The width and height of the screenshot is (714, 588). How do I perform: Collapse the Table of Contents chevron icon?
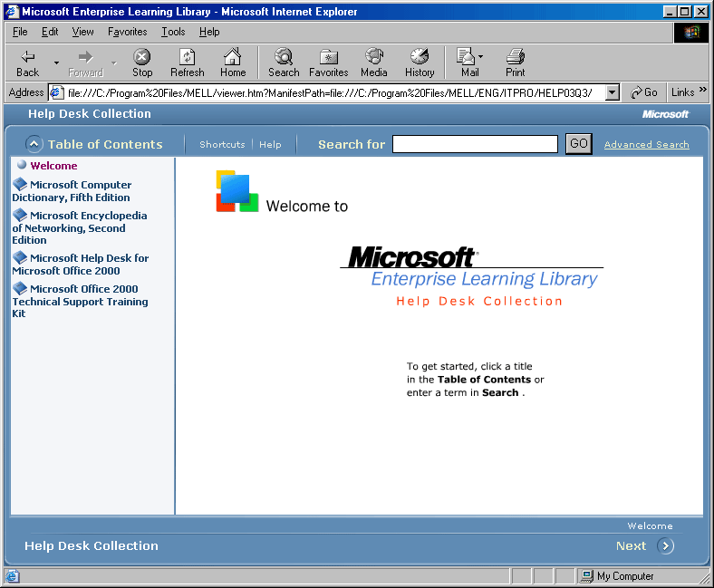point(34,144)
